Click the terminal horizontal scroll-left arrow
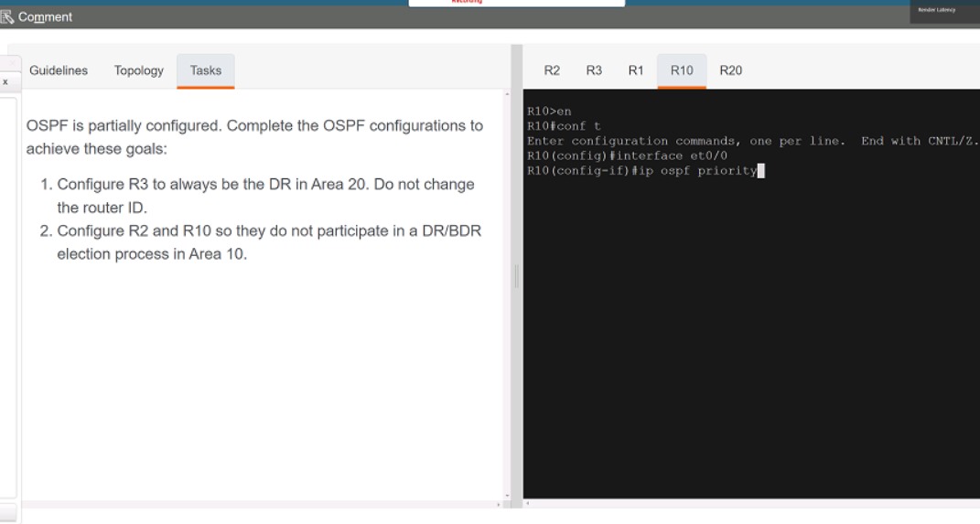The width and height of the screenshot is (980, 524). [x=528, y=503]
